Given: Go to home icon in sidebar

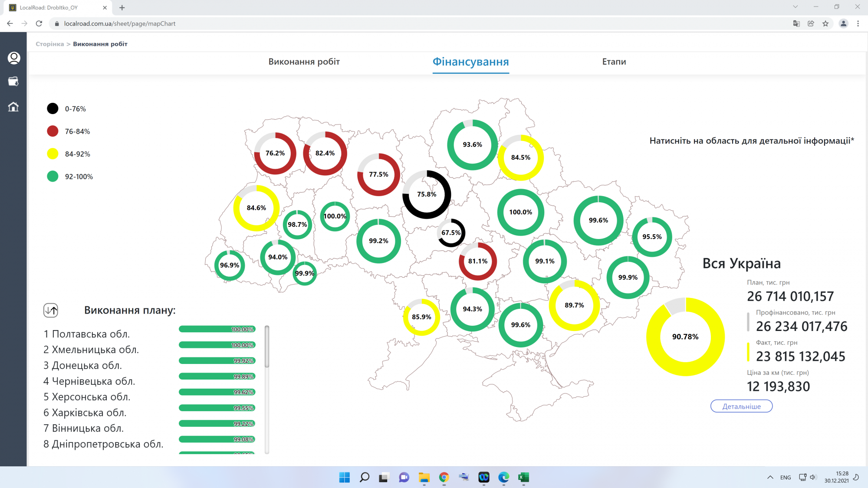Looking at the screenshot, I should 13,107.
